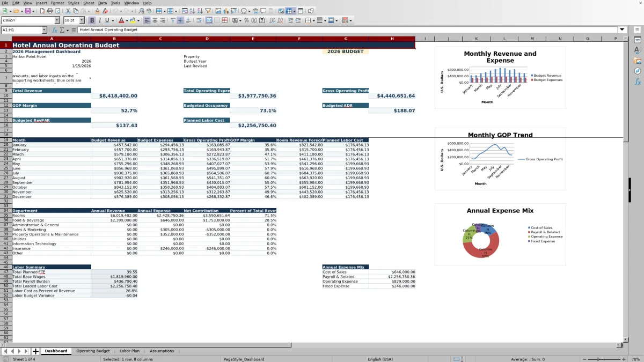The image size is (644, 362).
Task: Click the zoom in plus button
Action: coord(624,359)
